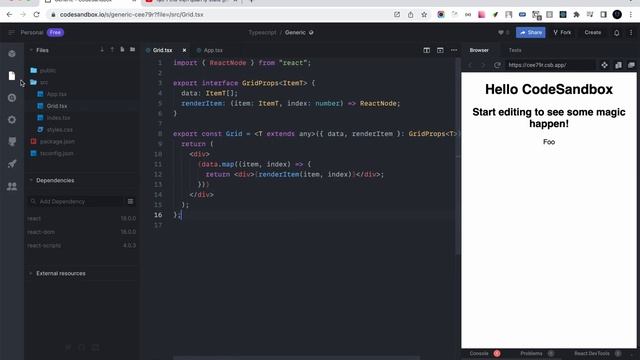
Task: Switch to the Tests tab
Action: pos(515,50)
